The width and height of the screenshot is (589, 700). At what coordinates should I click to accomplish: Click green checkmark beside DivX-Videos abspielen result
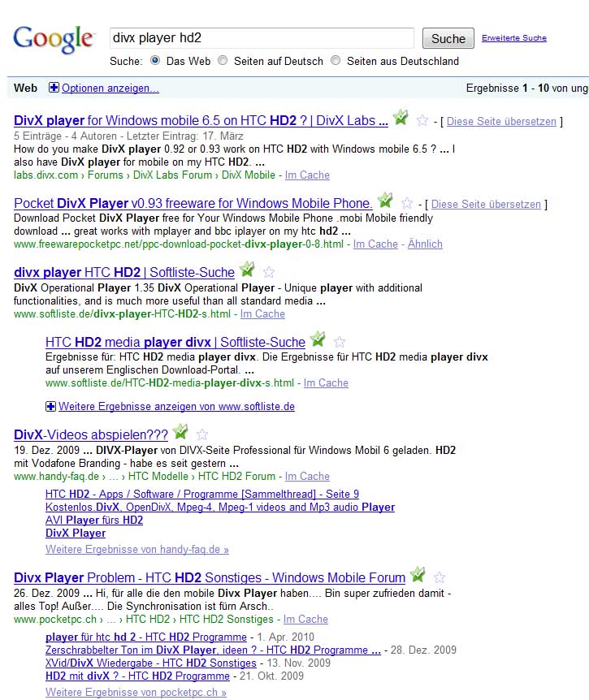pos(180,432)
